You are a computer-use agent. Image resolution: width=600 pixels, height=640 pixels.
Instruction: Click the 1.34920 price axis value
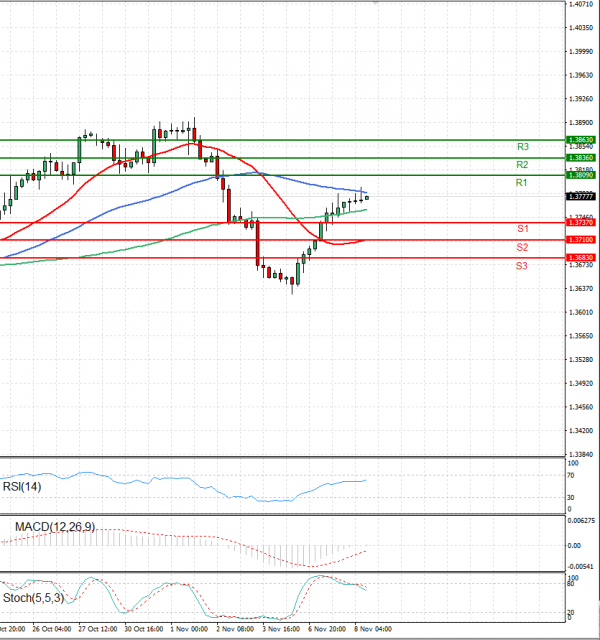(581, 383)
